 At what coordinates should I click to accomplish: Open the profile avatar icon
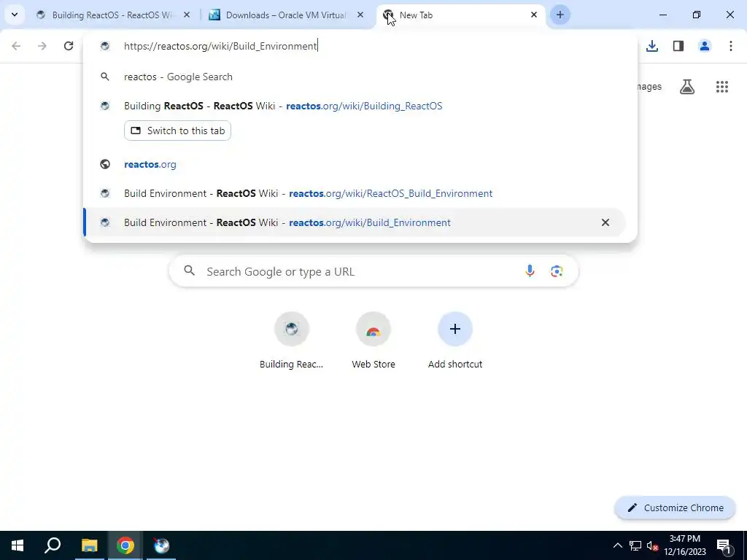(x=705, y=46)
